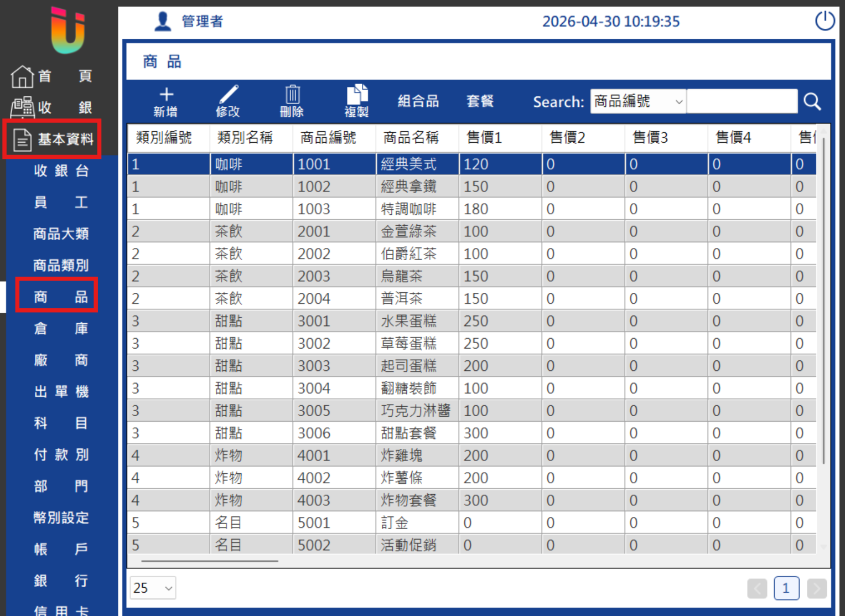Viewport: 845px width, 616px height.
Task: Click page 1 pagination button
Action: 786,588
